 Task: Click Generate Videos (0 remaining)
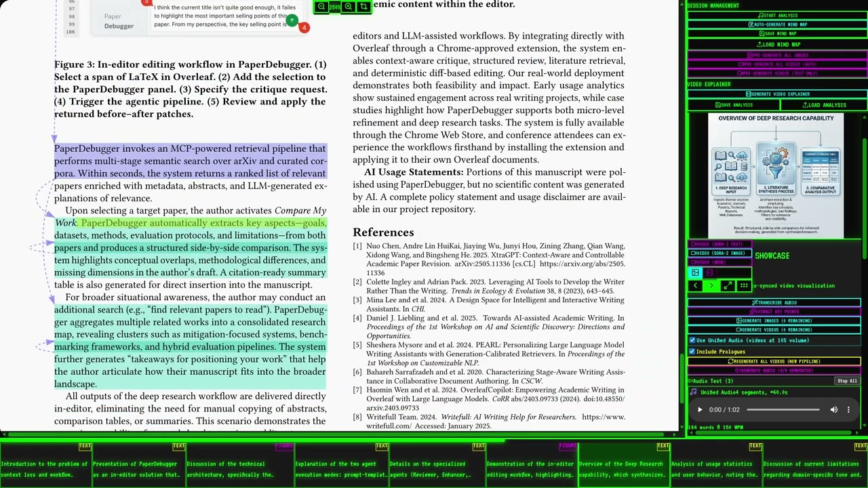774,329
